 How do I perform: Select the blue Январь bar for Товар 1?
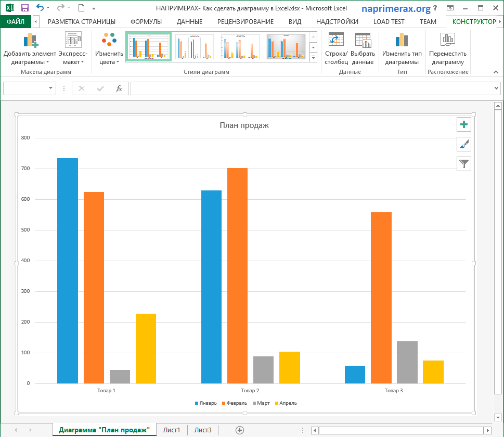pos(68,271)
